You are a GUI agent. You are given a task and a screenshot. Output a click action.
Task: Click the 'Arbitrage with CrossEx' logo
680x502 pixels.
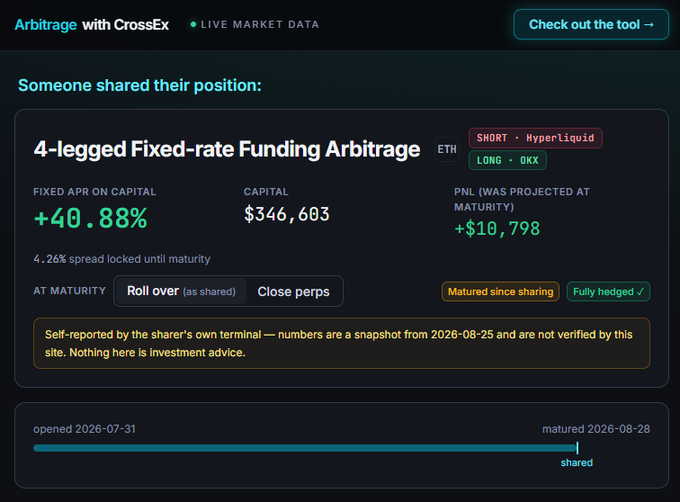tap(92, 25)
